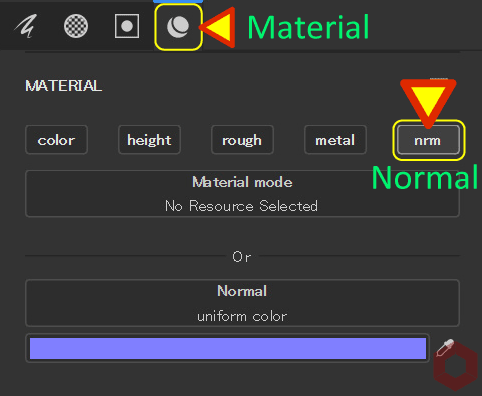The image size is (482, 396).
Task: Open Material mode resource selector
Action: click(x=242, y=194)
